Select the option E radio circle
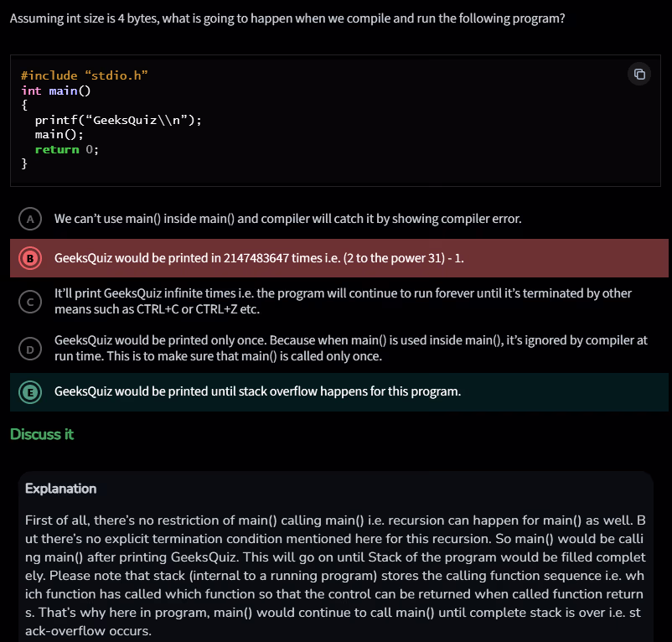Screen dimensions: 672x642 pos(30,391)
